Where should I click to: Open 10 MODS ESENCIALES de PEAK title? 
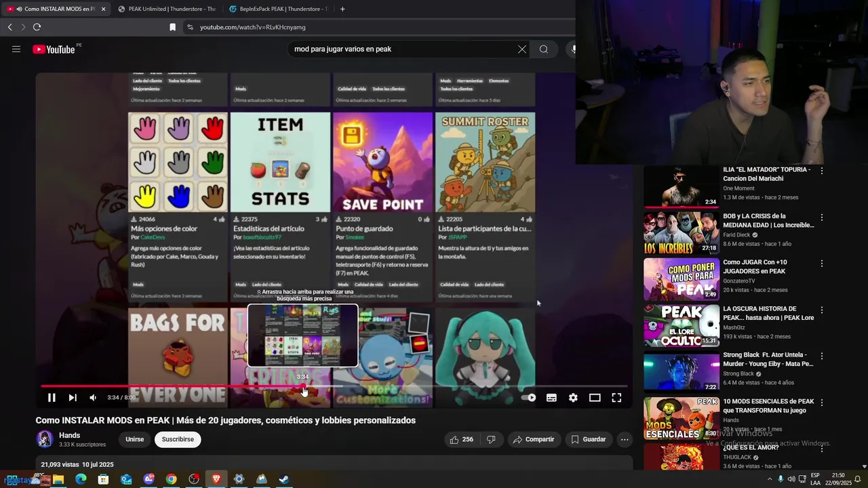click(x=768, y=405)
